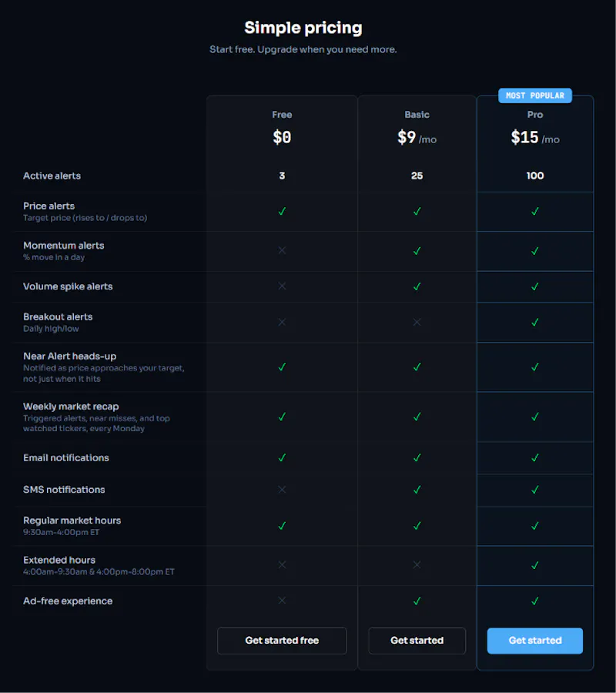The image size is (616, 693).
Task: Click checkmark for Near Alert heads-up in Basic column
Action: (x=417, y=367)
